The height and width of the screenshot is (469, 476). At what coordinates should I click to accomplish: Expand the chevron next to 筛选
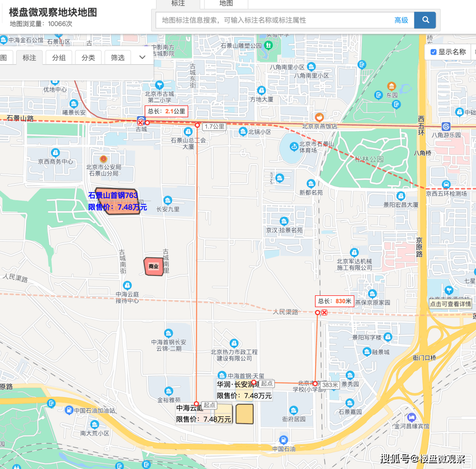[142, 57]
